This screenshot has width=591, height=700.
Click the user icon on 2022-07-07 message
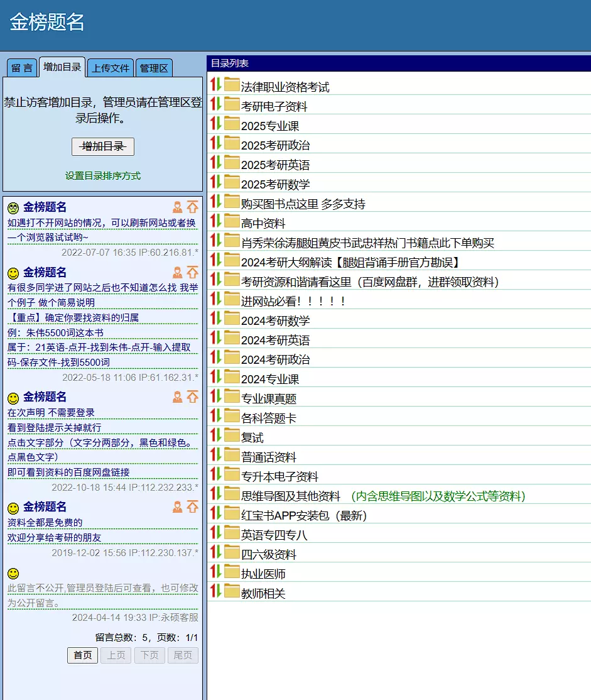tap(178, 207)
